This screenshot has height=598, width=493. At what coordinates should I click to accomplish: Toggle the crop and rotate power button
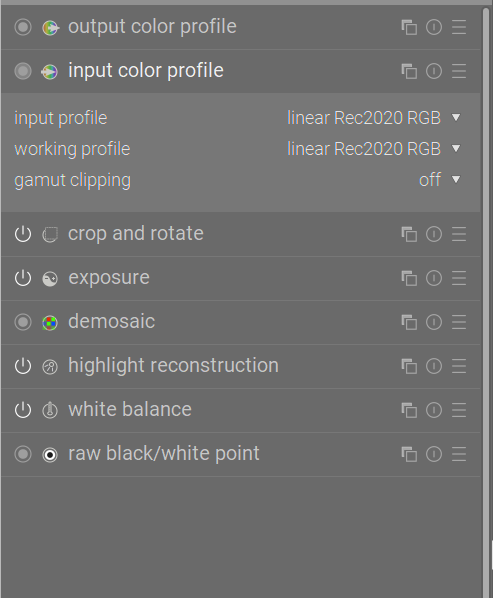tap(23, 234)
